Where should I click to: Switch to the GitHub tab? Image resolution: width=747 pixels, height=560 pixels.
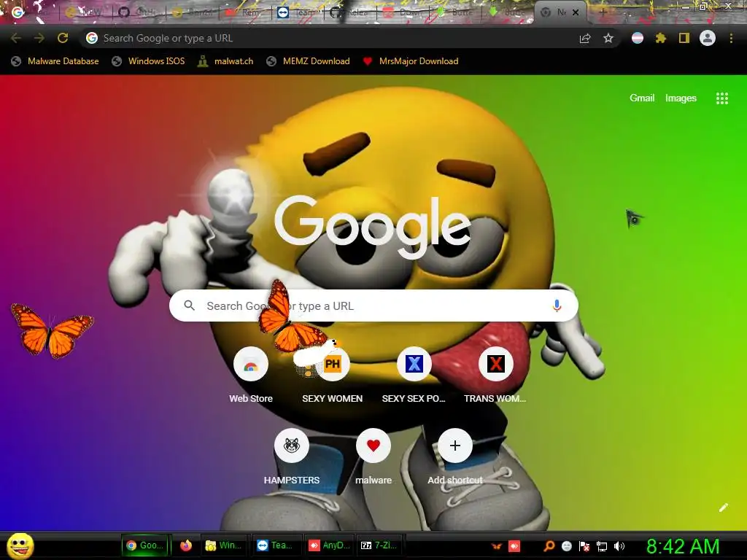[x=138, y=12]
